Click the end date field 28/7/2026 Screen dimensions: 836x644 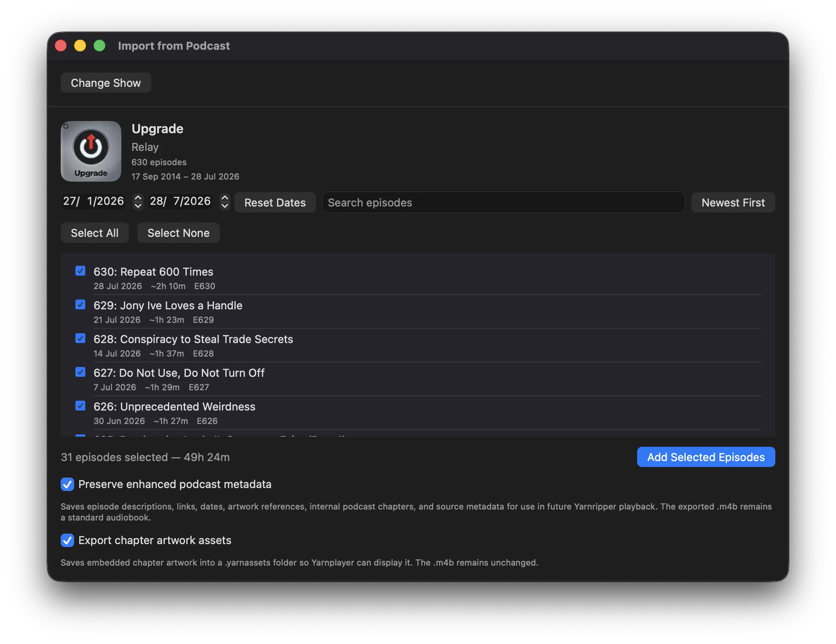(180, 201)
